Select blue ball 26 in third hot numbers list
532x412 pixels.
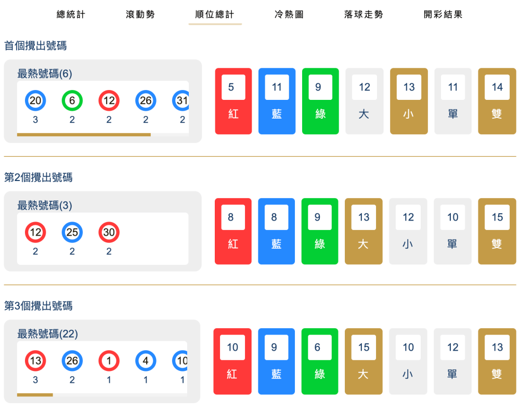[72, 360]
